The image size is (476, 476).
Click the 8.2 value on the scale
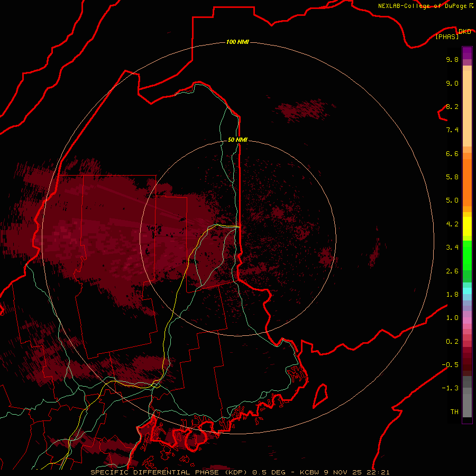(x=452, y=106)
